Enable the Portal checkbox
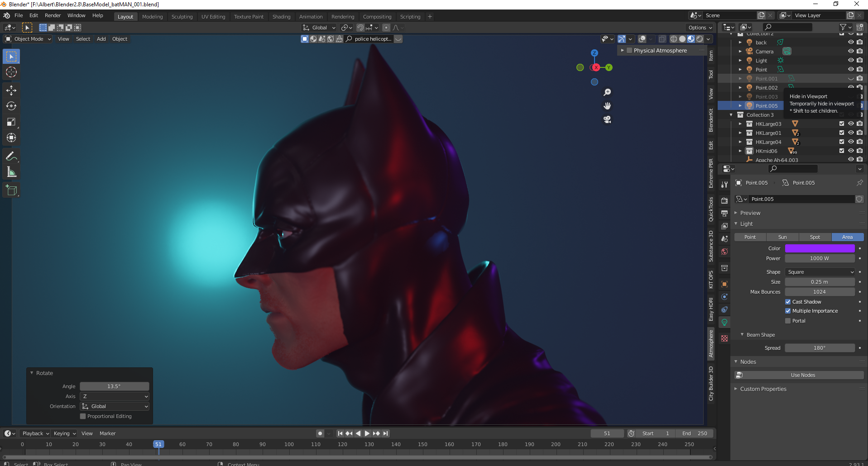The image size is (868, 466). point(788,321)
